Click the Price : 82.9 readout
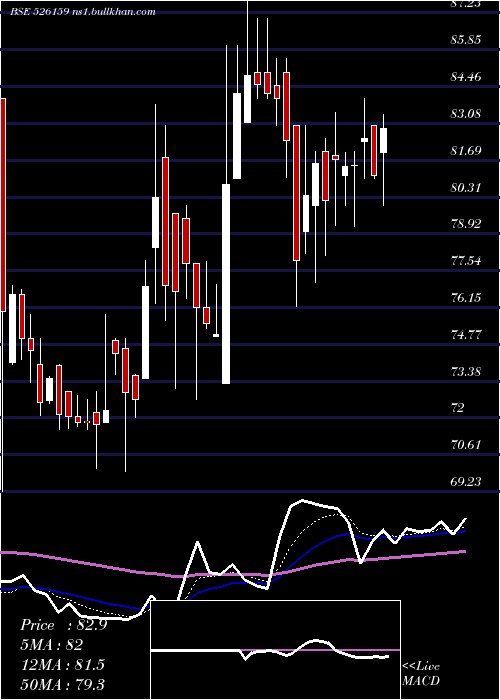 (x=63, y=625)
